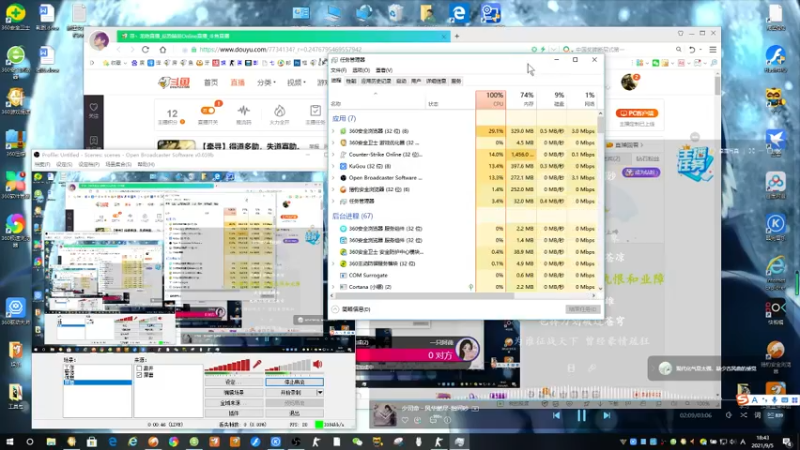Open the start recording dropdown arrow in OBS
Viewport: 800px width, 450px height.
point(320,393)
